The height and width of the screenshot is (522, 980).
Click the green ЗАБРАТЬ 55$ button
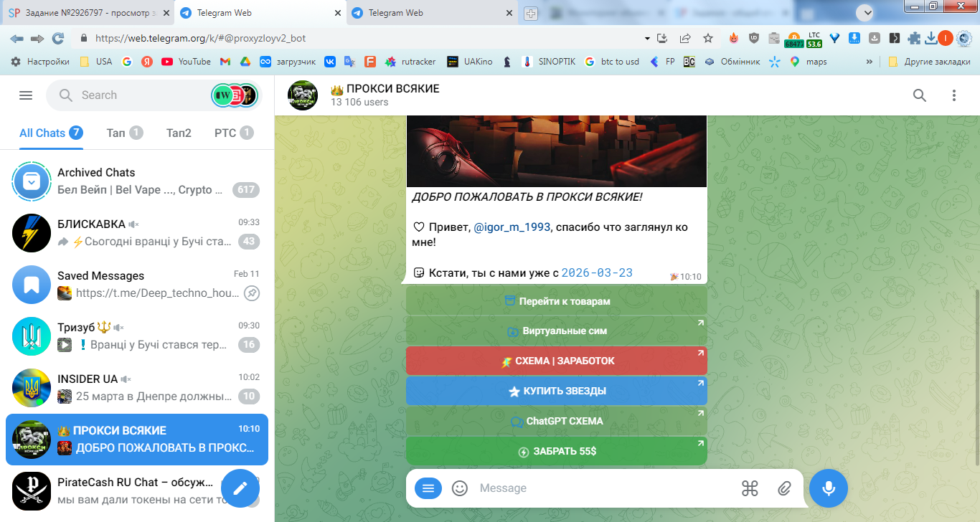(x=557, y=452)
